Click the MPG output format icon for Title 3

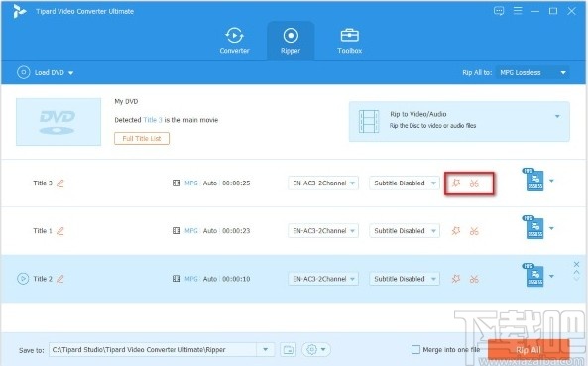(x=533, y=180)
